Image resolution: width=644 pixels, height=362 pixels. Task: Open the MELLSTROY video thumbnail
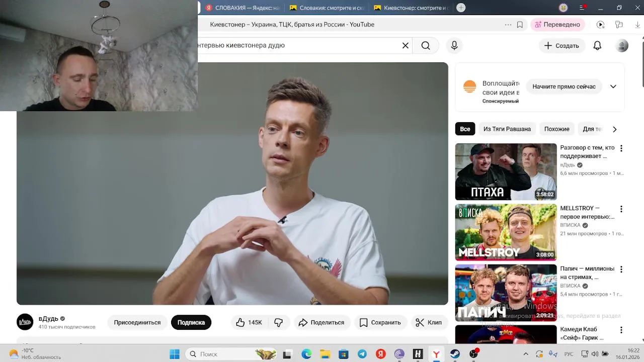(506, 232)
